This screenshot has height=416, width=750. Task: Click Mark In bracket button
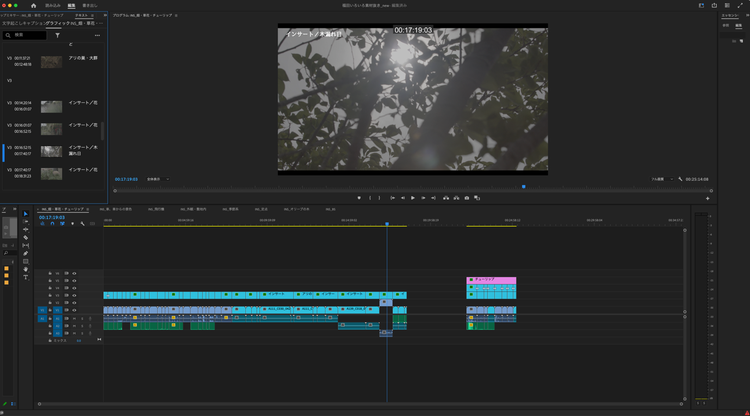[x=370, y=198]
